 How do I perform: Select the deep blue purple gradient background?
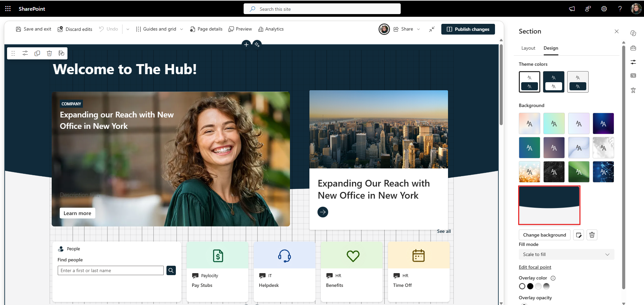(603, 123)
